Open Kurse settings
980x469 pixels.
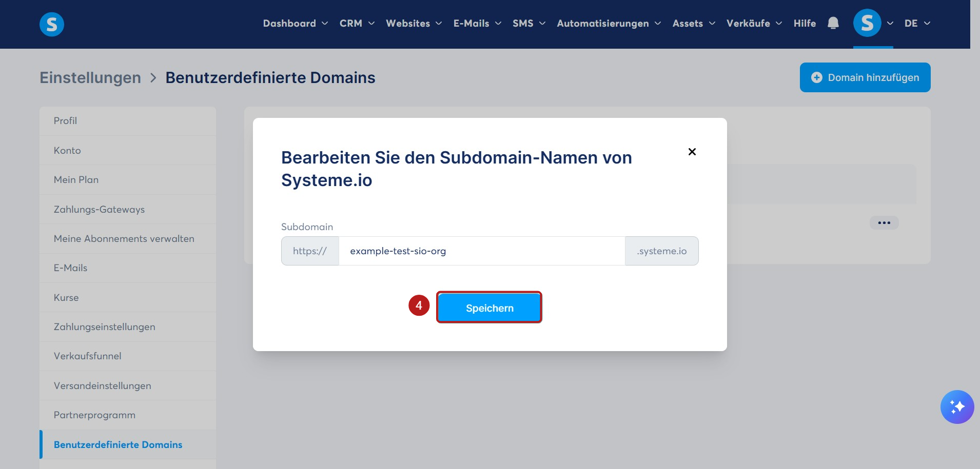(x=128, y=297)
